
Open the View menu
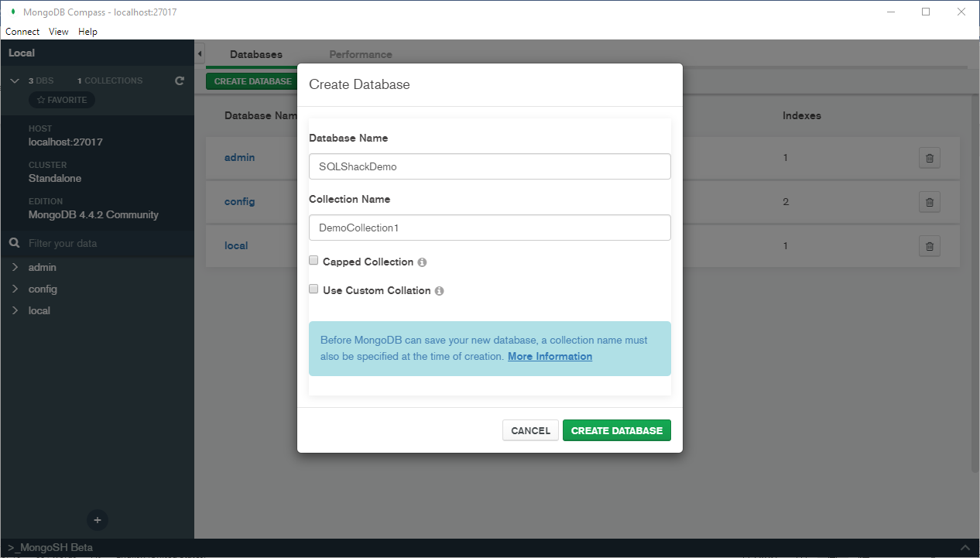59,32
